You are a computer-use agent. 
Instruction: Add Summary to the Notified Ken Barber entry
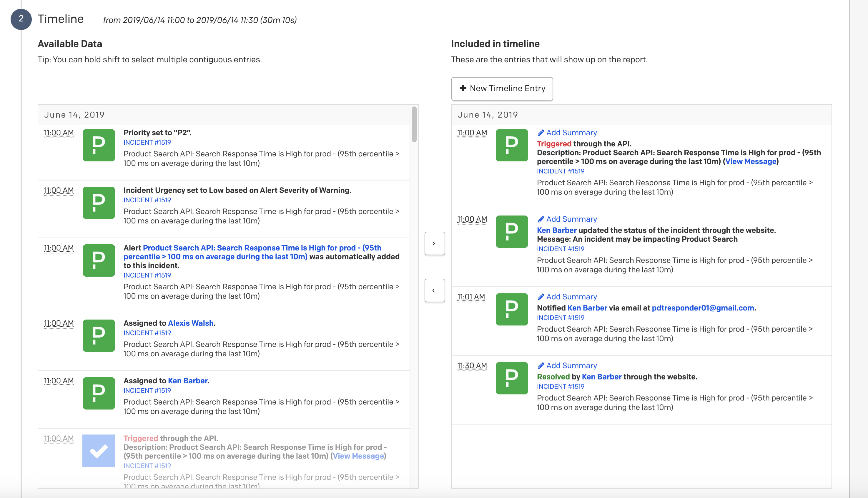tap(571, 297)
